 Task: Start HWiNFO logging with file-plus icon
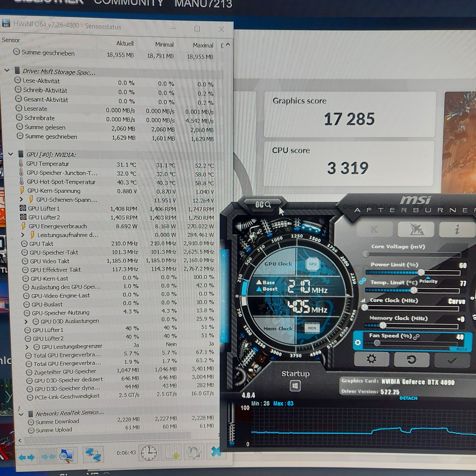(x=172, y=452)
